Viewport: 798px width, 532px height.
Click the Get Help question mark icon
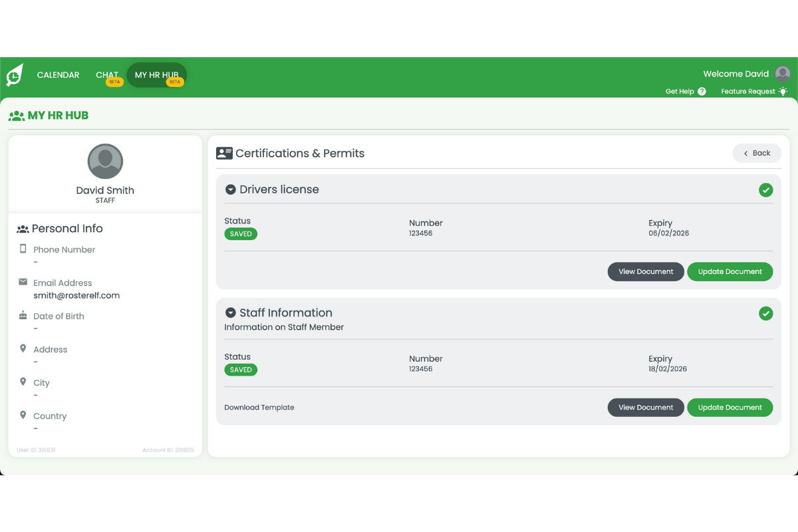click(x=702, y=92)
